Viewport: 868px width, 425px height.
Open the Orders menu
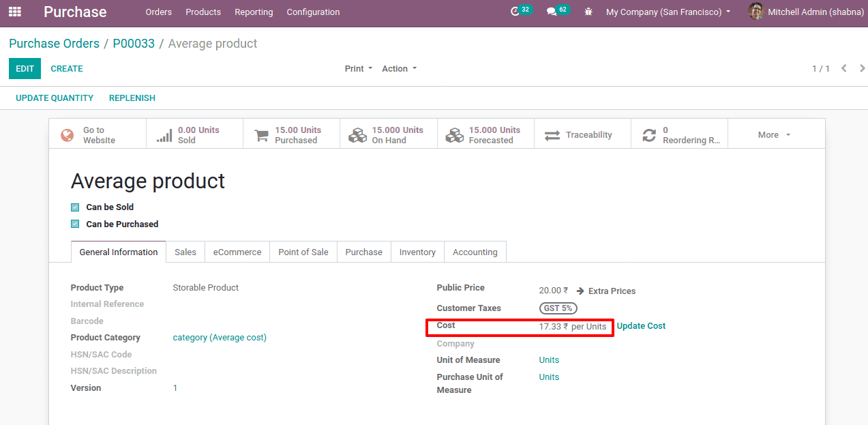coord(159,12)
